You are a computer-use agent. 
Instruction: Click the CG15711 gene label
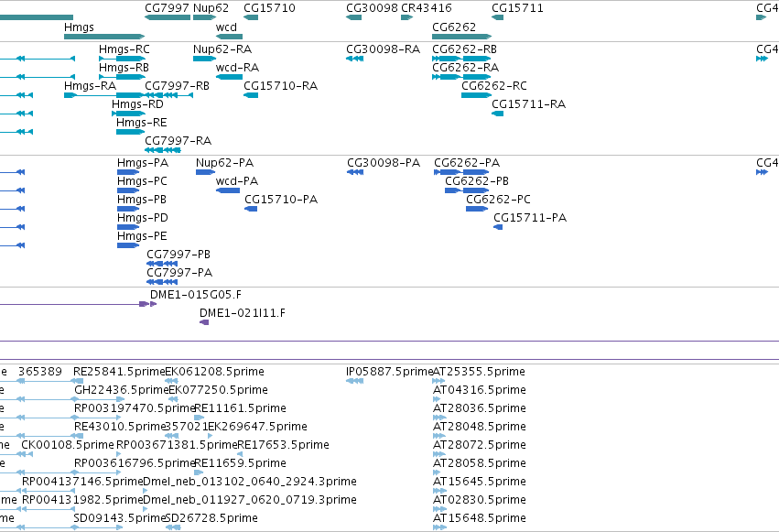point(518,8)
